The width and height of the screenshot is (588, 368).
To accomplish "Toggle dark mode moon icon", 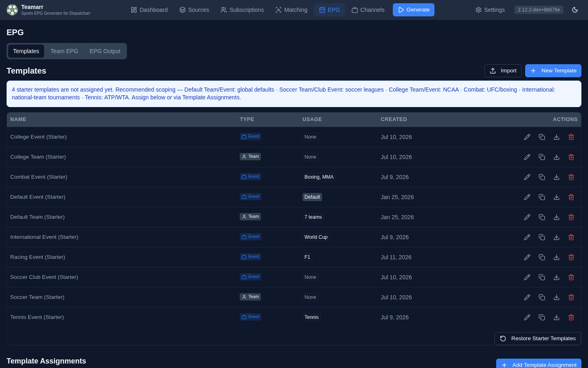I will click(x=575, y=10).
